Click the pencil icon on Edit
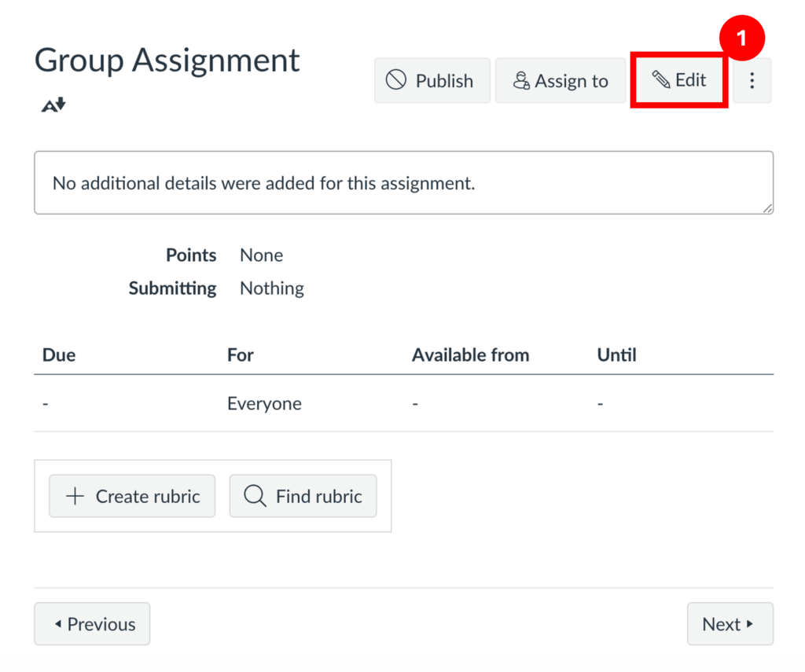The width and height of the screenshot is (805, 672). pos(660,80)
